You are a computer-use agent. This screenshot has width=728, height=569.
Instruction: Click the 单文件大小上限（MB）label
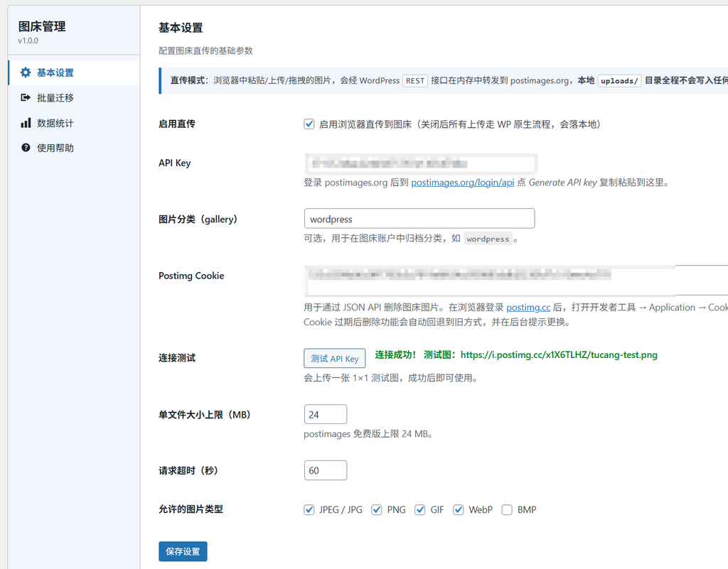tap(205, 415)
